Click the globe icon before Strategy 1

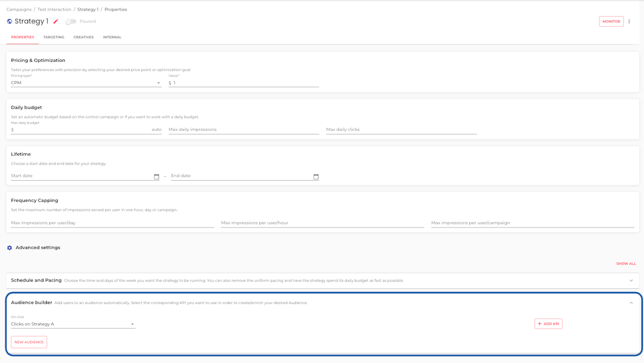pyautogui.click(x=10, y=22)
